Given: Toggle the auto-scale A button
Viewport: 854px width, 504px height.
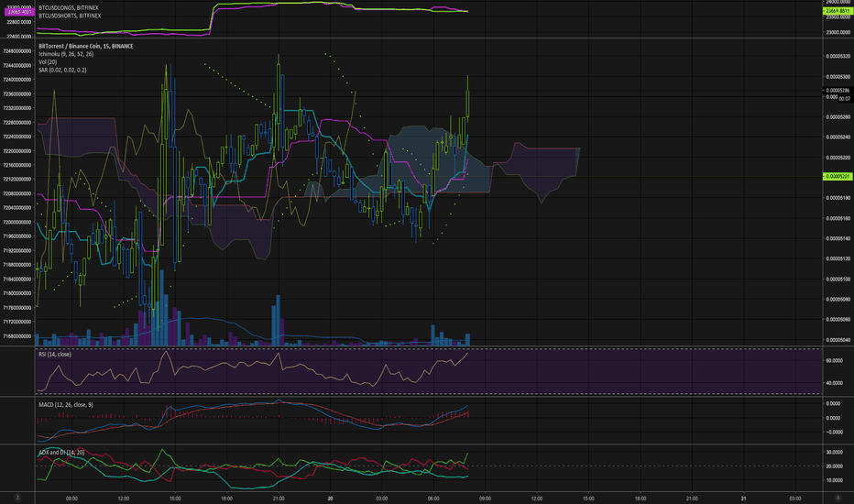Looking at the screenshot, I should point(838,498).
